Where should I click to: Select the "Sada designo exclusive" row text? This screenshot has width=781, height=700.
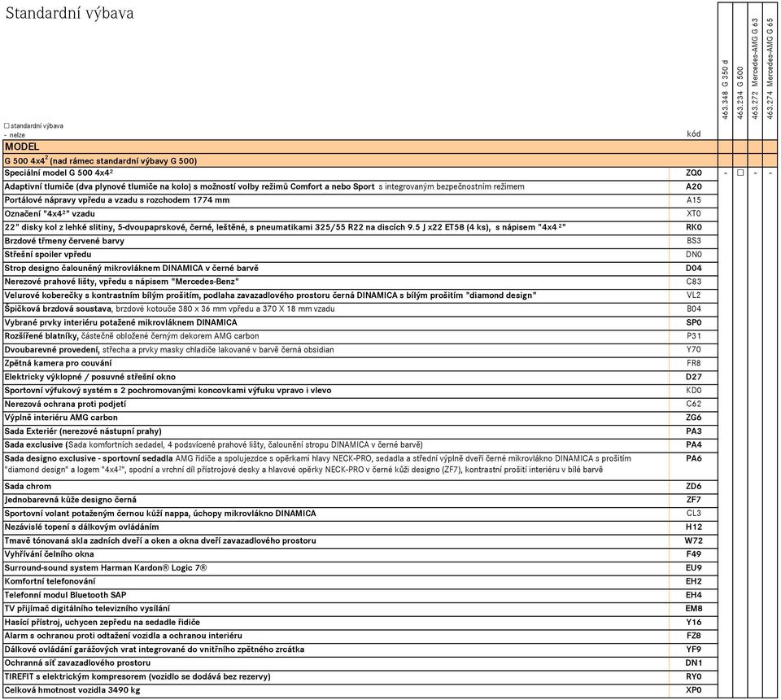[x=318, y=464]
